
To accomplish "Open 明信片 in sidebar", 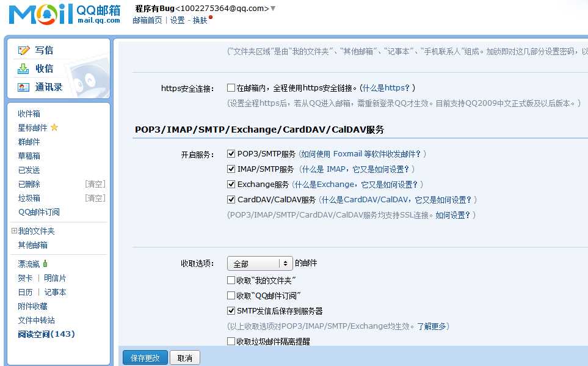I will click(55, 278).
